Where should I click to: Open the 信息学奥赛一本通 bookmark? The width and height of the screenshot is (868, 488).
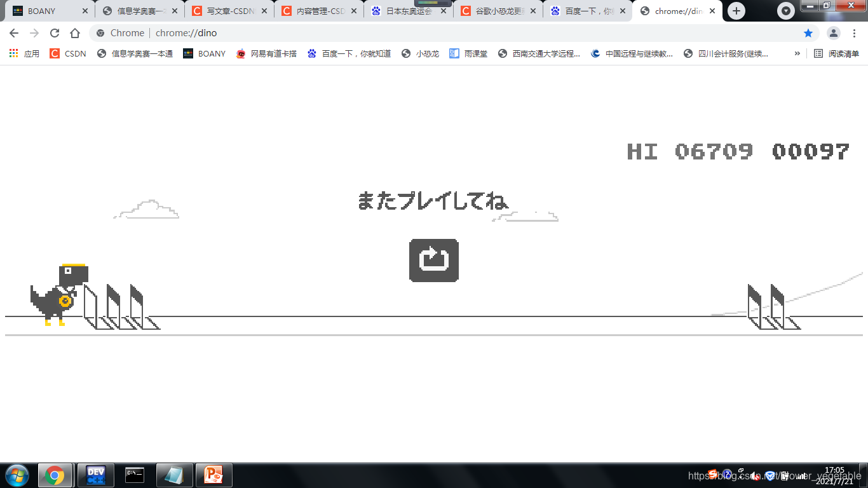coord(135,53)
